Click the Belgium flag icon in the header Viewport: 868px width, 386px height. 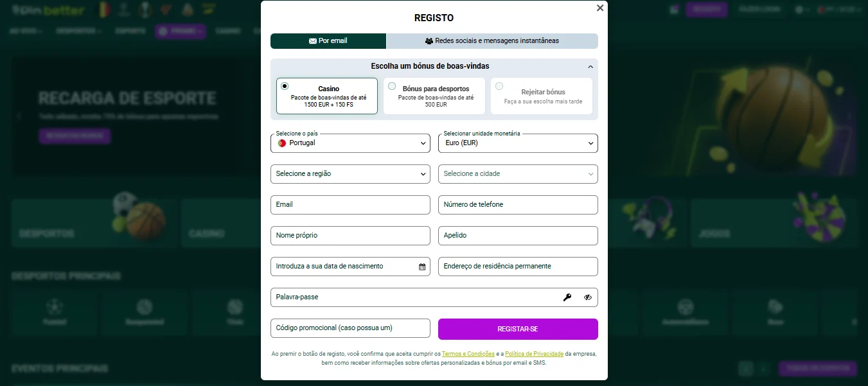coord(105,9)
